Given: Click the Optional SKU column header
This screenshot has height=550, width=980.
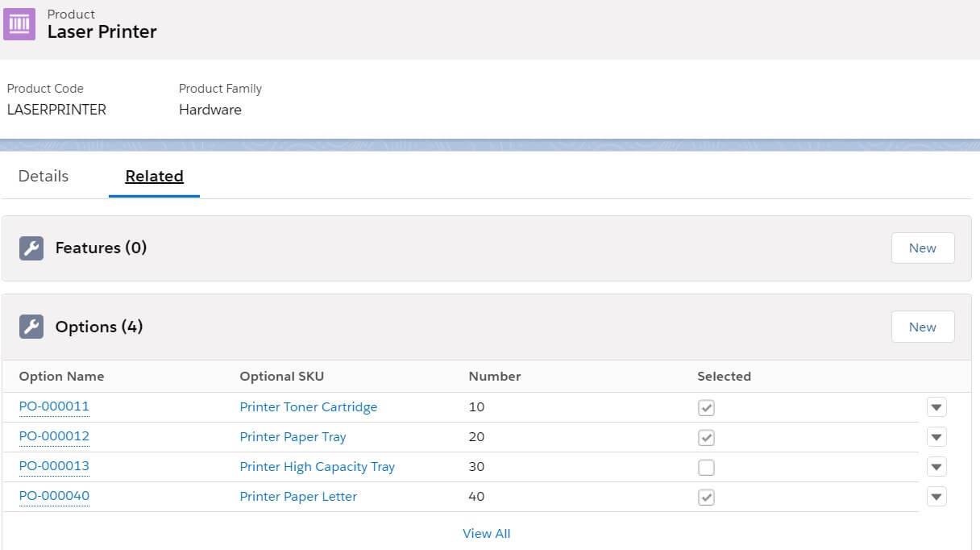Looking at the screenshot, I should coord(281,376).
